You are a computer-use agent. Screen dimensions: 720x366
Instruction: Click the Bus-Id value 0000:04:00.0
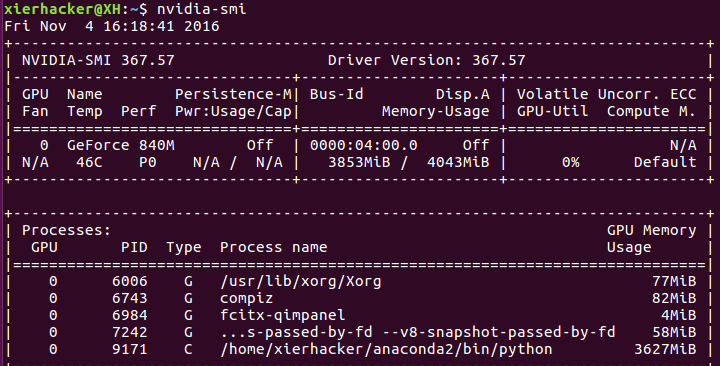click(364, 145)
